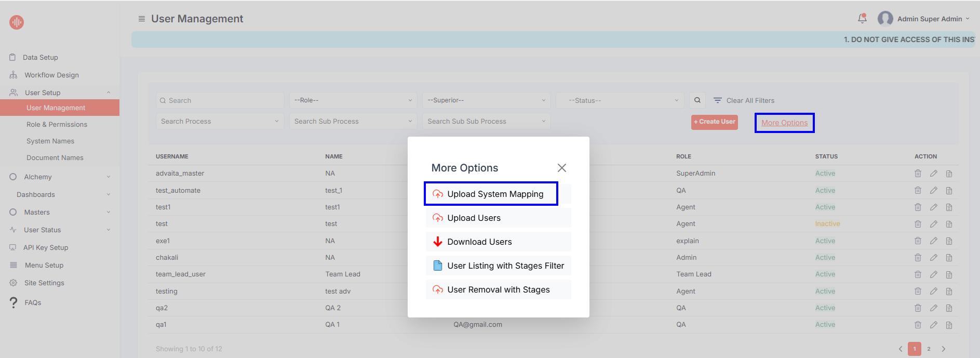The image size is (980, 358).
Task: Open Data Setup in sidebar
Action: [x=41, y=57]
